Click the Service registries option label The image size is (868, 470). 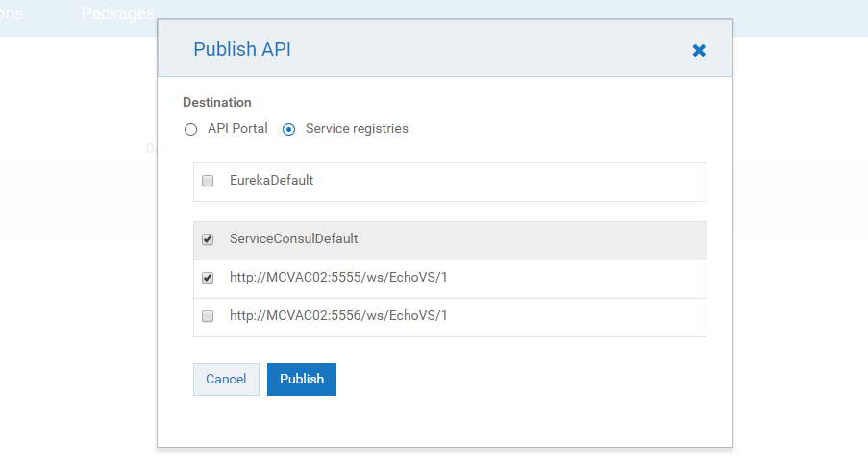(x=357, y=129)
